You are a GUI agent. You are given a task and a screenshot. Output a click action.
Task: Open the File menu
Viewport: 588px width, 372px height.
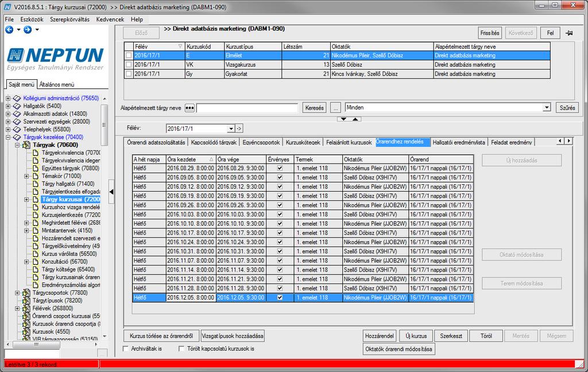click(9, 20)
